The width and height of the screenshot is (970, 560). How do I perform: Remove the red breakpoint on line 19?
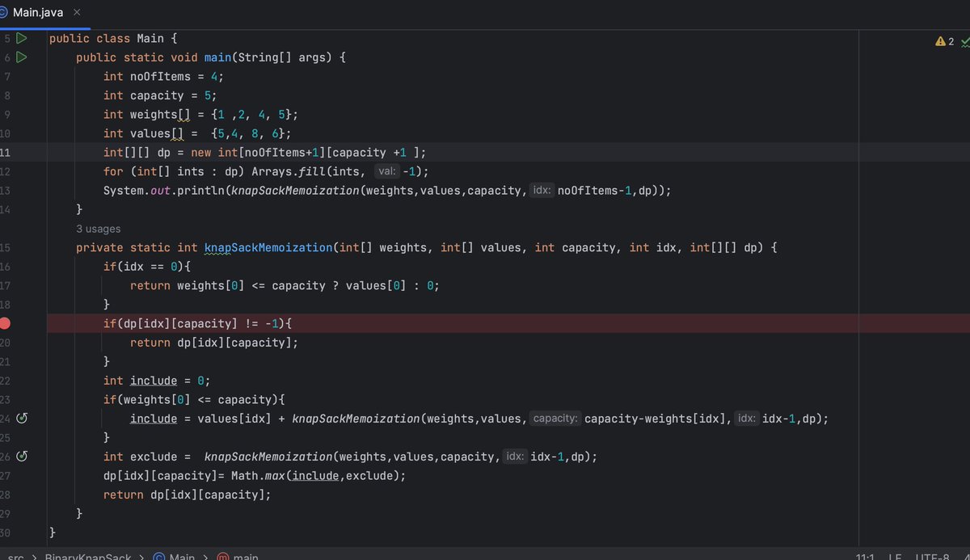point(5,323)
